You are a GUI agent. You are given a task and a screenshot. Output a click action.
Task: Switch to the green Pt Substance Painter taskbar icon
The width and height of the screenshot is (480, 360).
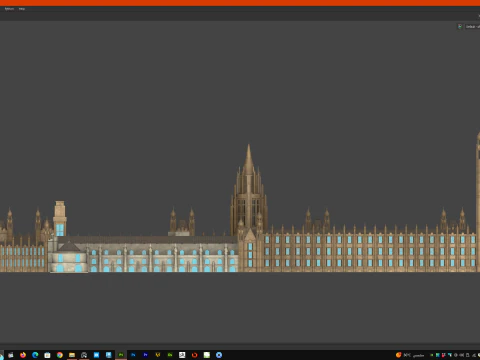[x=121, y=355]
